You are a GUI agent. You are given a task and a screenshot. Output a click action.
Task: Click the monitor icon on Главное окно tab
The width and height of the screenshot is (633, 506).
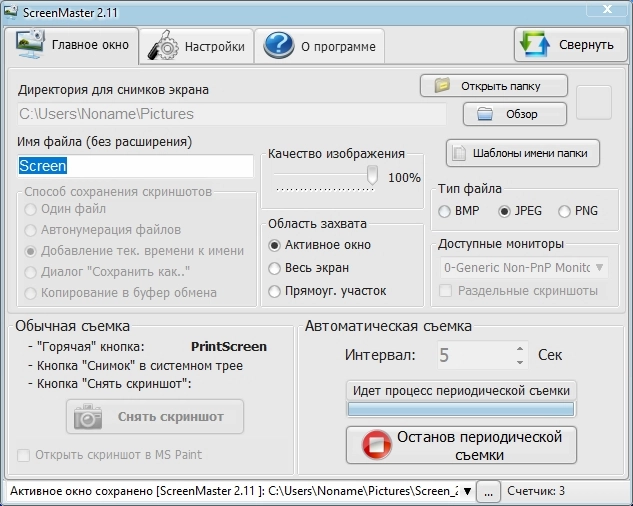point(30,44)
